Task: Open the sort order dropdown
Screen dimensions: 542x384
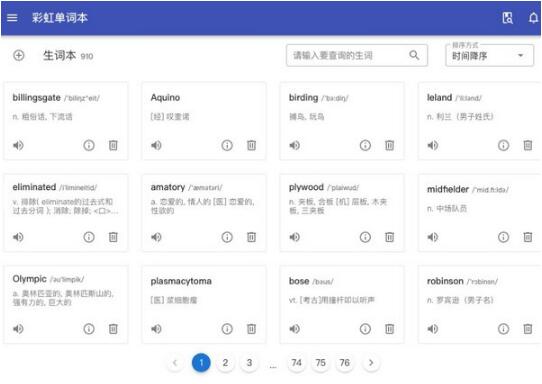Action: click(489, 55)
